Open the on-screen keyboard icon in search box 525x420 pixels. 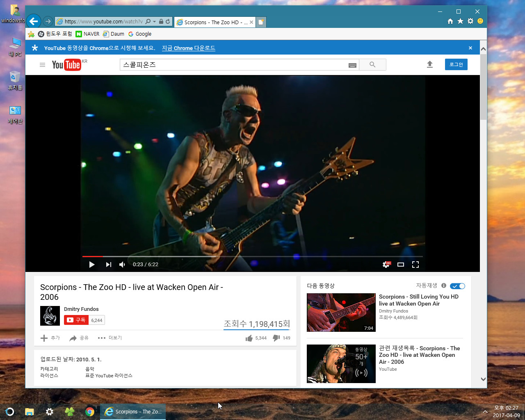coord(352,65)
